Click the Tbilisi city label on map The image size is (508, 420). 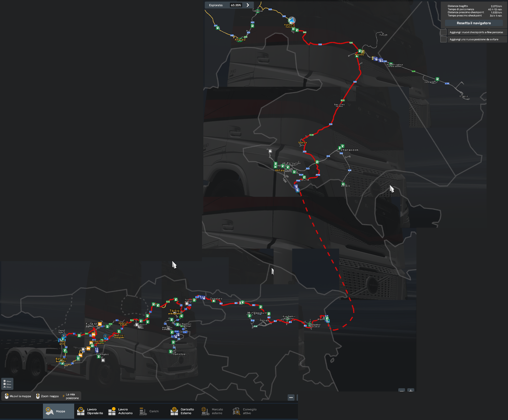174,311
